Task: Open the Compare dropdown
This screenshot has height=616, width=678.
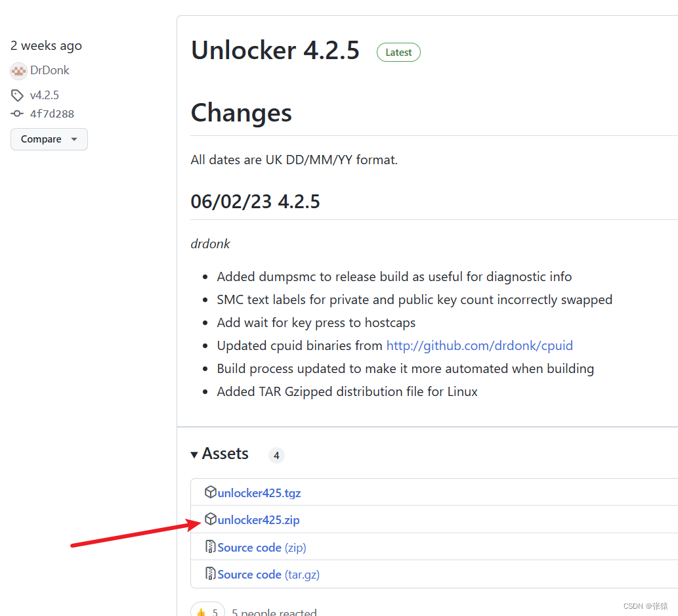Action: click(49, 139)
